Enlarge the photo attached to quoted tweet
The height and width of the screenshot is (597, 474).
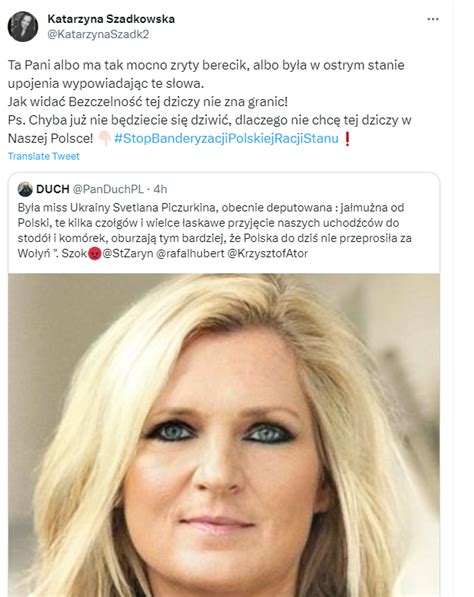coord(224,435)
